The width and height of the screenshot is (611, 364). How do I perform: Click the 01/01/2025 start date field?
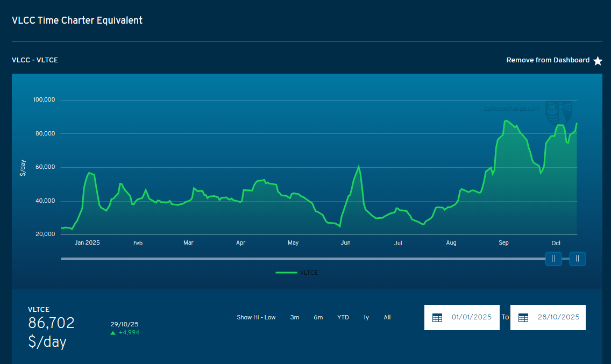coord(472,317)
